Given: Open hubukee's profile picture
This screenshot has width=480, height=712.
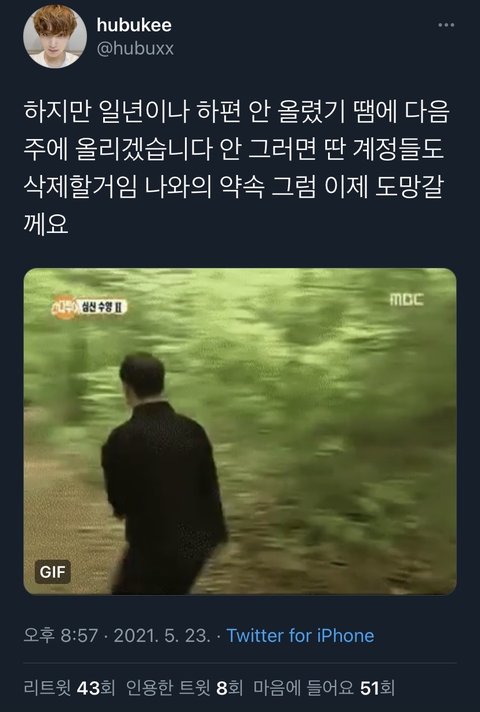Looking at the screenshot, I should tap(55, 36).
